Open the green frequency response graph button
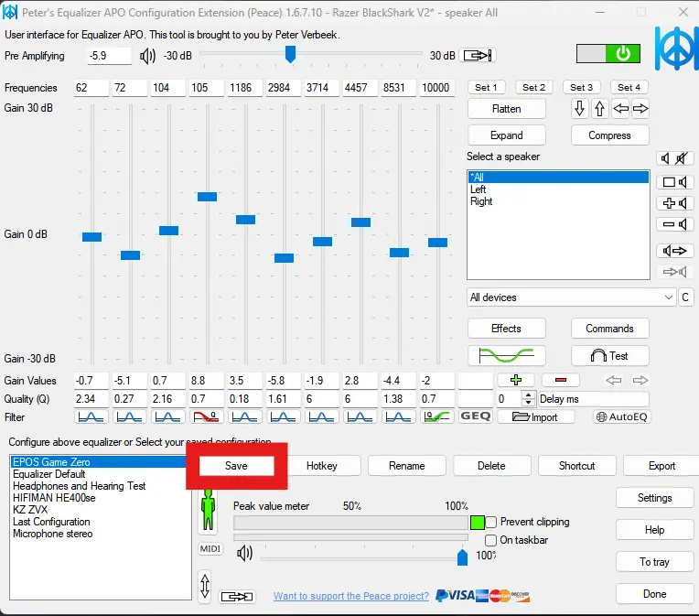699x616 pixels. pos(507,355)
